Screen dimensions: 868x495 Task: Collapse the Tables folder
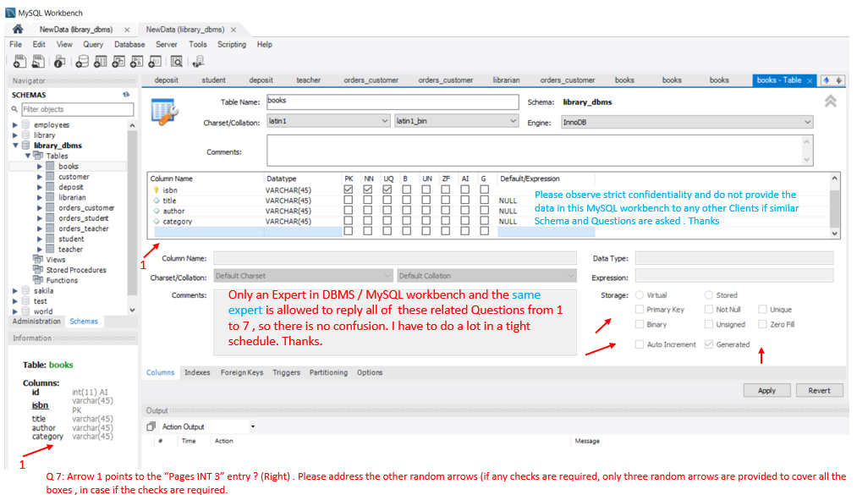tap(28, 156)
